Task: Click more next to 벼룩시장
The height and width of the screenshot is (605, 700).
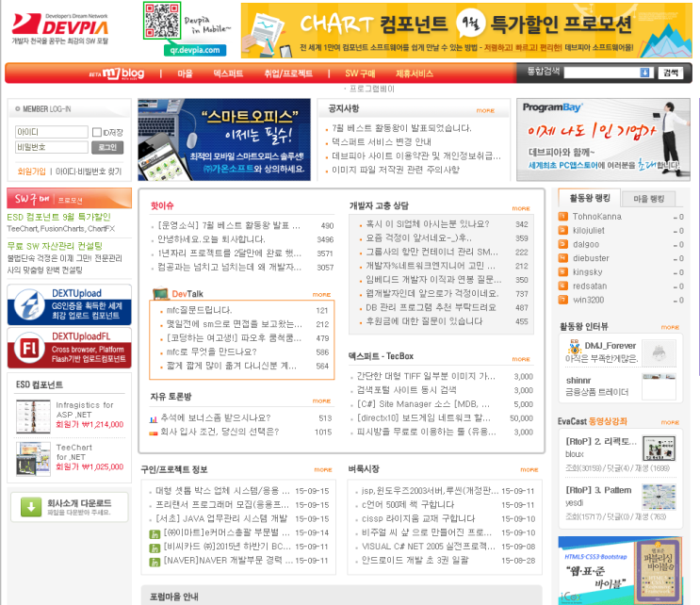Action: click(529, 469)
